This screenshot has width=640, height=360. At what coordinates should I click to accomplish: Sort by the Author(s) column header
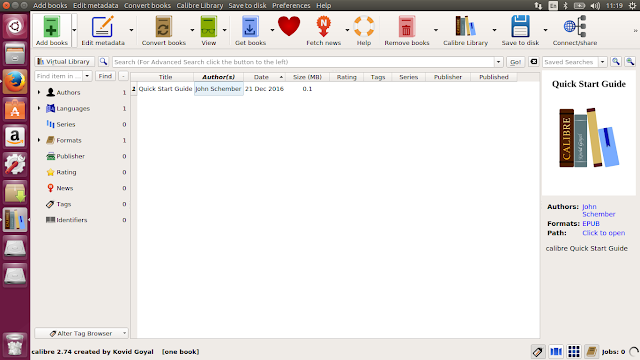(218, 77)
